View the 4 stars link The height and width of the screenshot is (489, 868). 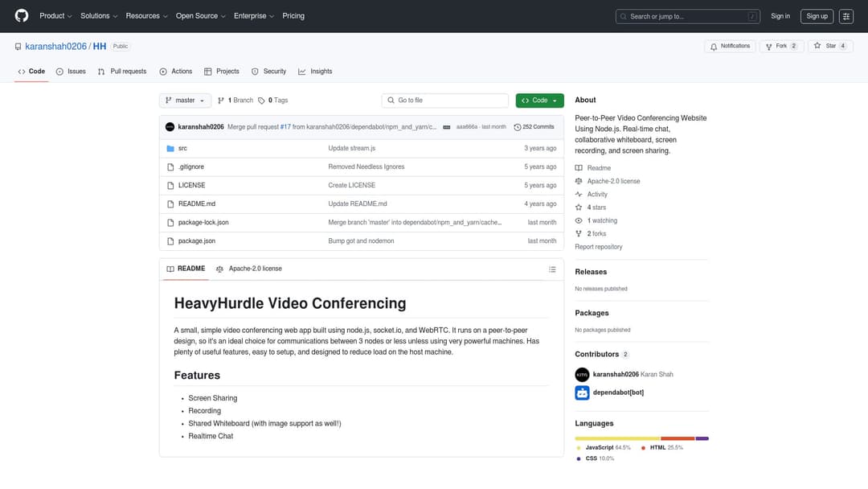click(x=596, y=208)
